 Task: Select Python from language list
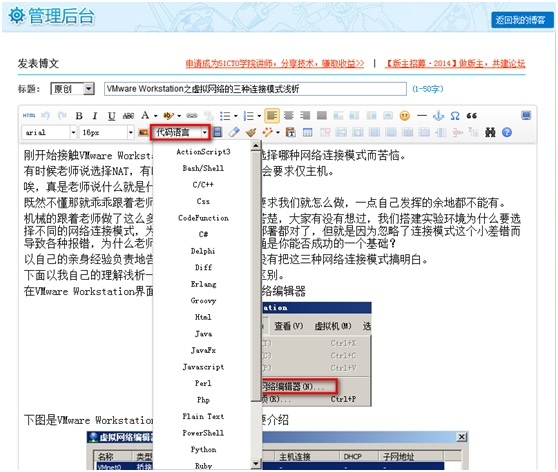point(203,450)
